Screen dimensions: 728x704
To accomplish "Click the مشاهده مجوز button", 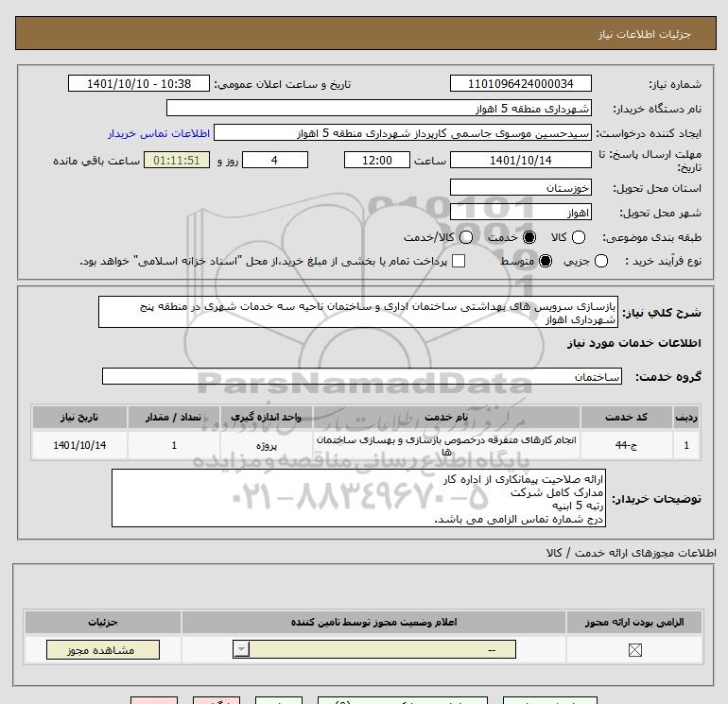I will [x=103, y=650].
